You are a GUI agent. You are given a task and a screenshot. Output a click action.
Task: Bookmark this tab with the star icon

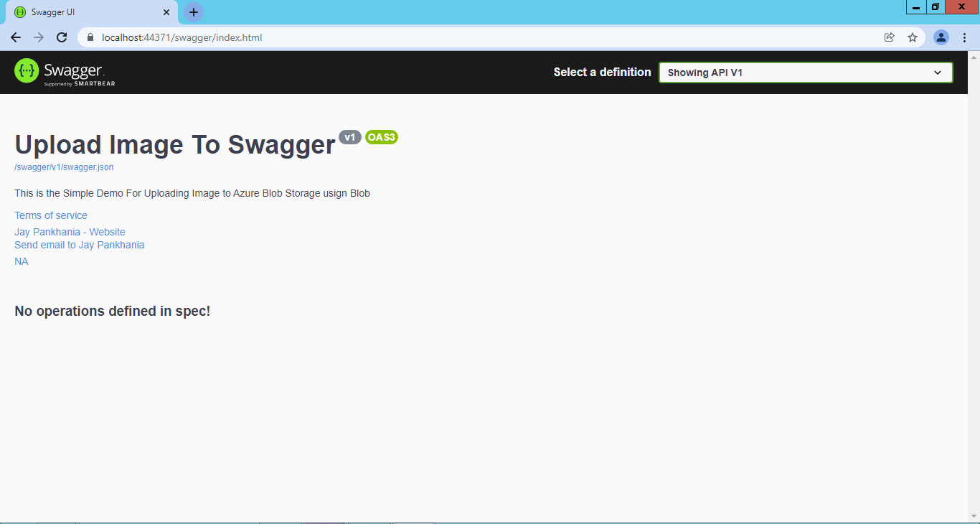pyautogui.click(x=913, y=37)
